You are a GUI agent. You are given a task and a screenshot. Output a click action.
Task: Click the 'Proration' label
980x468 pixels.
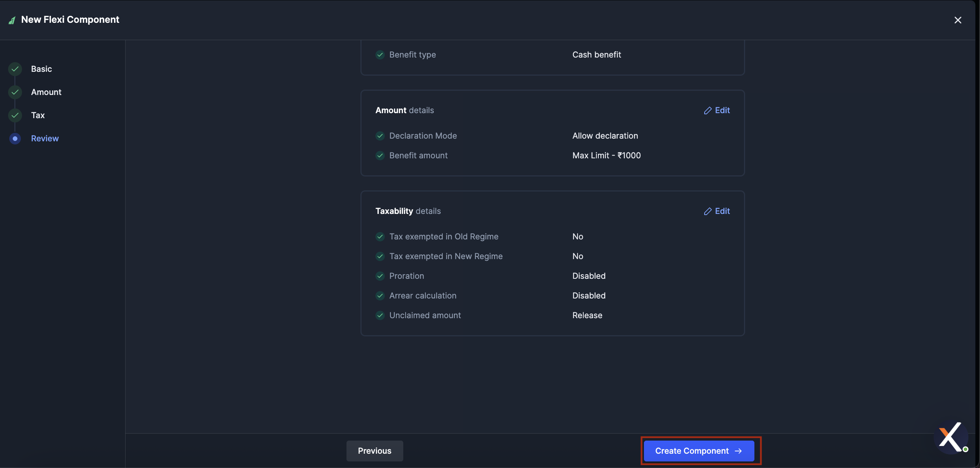click(406, 276)
